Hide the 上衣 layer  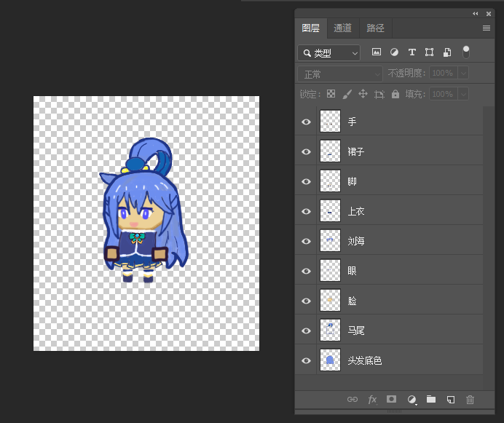(306, 211)
